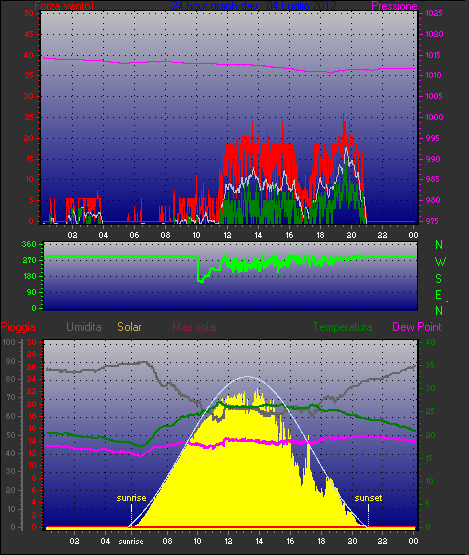Select the white 'sunrise' label on the bottom time axis
Viewport: 469px width, 555px height.
tap(131, 542)
